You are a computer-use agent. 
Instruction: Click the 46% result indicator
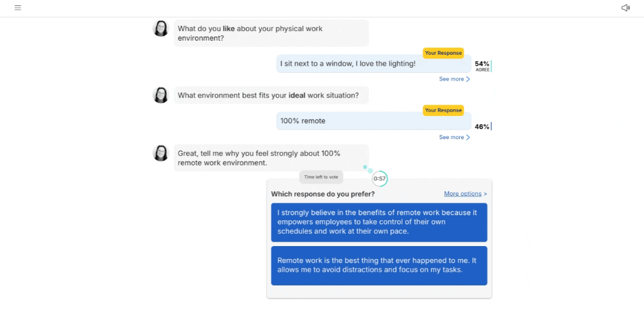[x=482, y=127]
